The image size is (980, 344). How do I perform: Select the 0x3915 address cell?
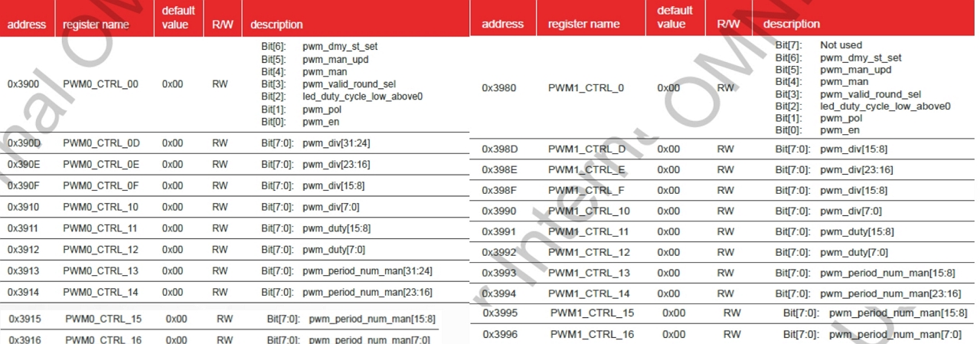click(25, 319)
